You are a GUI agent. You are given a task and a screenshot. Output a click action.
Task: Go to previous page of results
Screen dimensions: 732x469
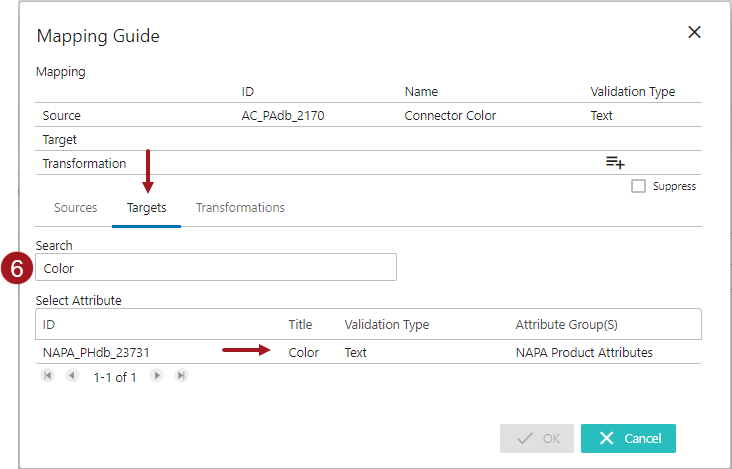click(71, 376)
